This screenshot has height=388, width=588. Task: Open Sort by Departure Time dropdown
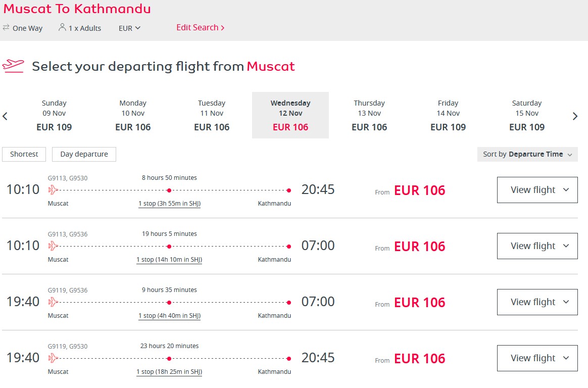(527, 154)
